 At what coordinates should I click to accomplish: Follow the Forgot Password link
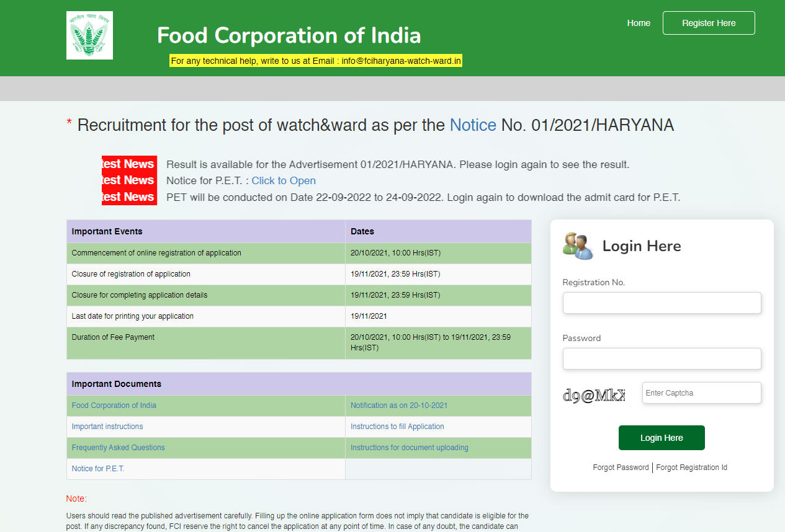[x=621, y=468]
